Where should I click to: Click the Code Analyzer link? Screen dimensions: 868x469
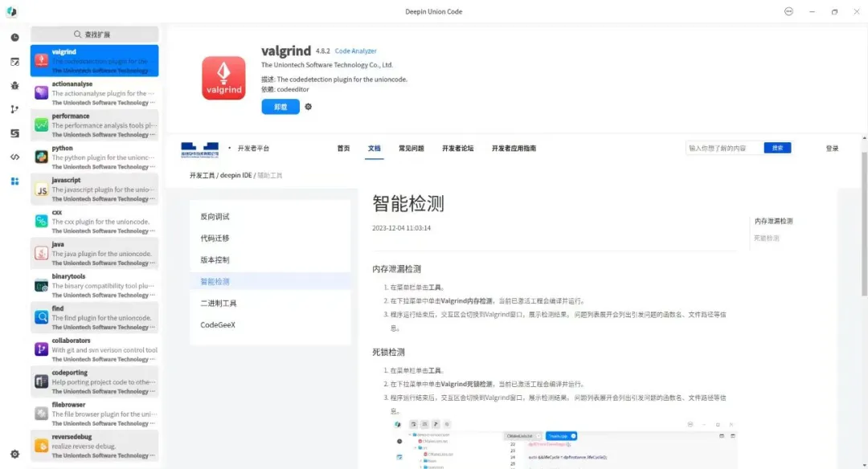tap(355, 51)
